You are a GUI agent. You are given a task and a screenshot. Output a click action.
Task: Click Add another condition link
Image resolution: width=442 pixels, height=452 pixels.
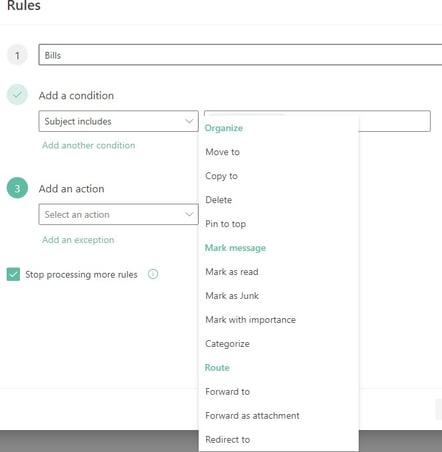tap(89, 145)
